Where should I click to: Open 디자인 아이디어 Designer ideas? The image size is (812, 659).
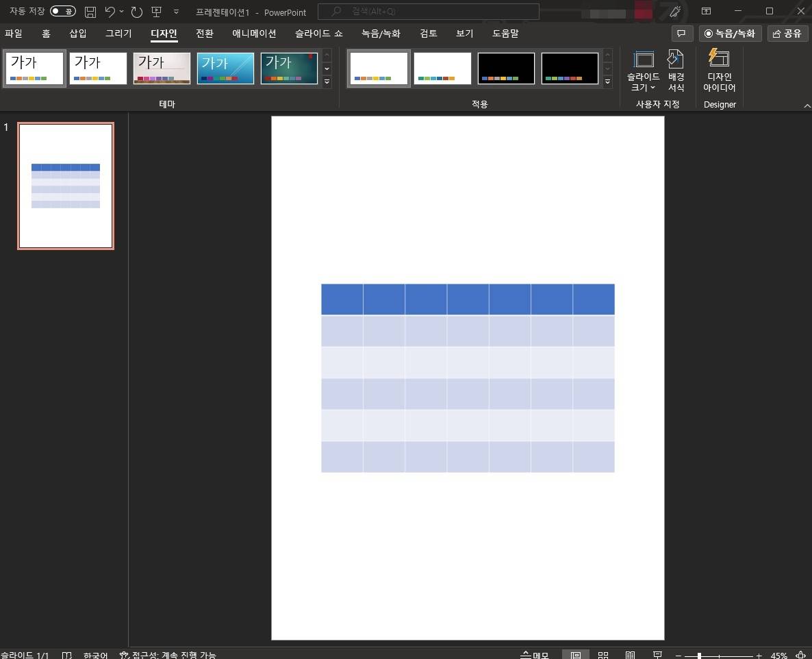pyautogui.click(x=720, y=71)
